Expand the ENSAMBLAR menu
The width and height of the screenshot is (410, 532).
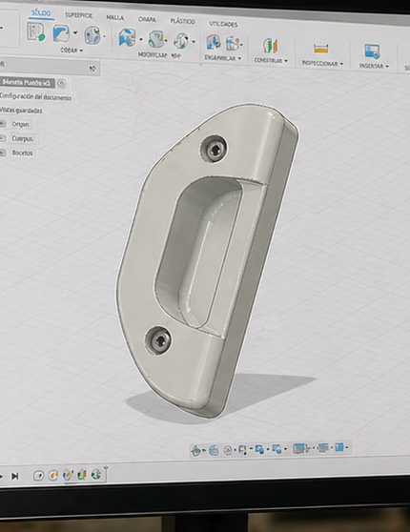point(223,58)
